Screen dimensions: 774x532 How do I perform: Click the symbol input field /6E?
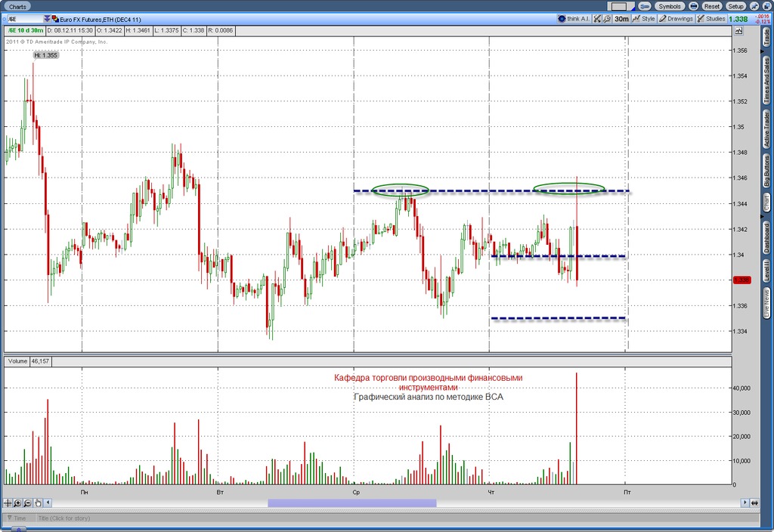pyautogui.click(x=25, y=19)
